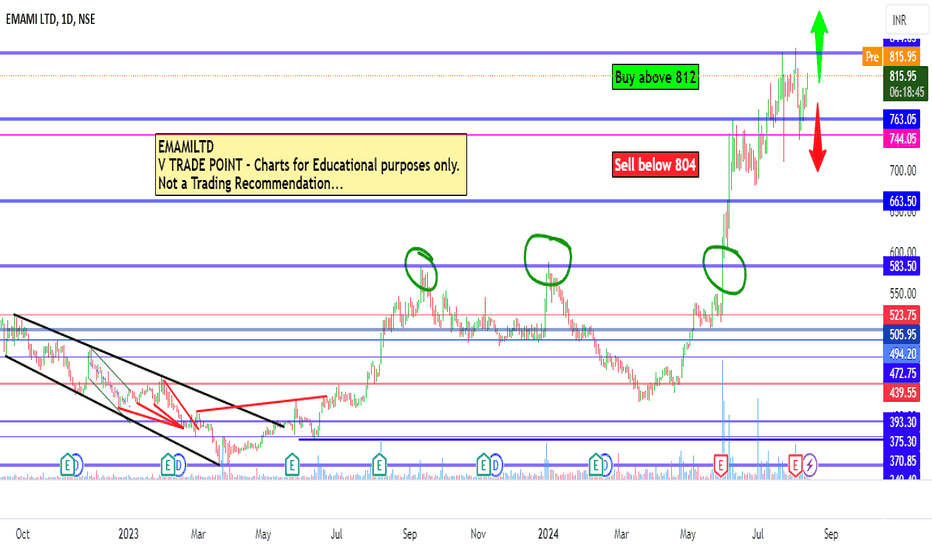This screenshot has width=932, height=550.
Task: Click the Oct label on time axis
Action: coord(23,534)
